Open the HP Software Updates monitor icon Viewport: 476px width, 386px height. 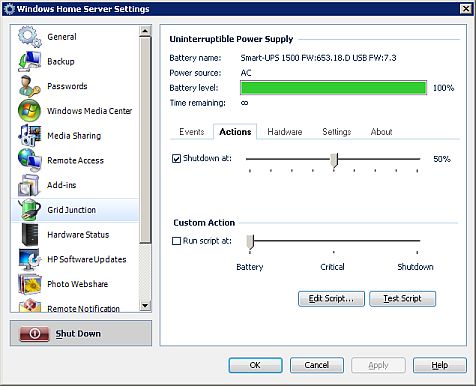coord(30,259)
